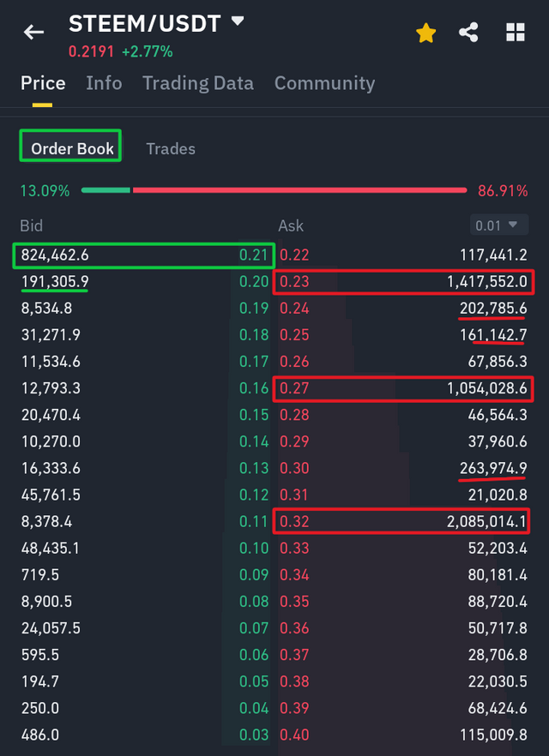Image resolution: width=549 pixels, height=756 pixels.
Task: Select bid amount 20,470.4
Action: click(51, 415)
